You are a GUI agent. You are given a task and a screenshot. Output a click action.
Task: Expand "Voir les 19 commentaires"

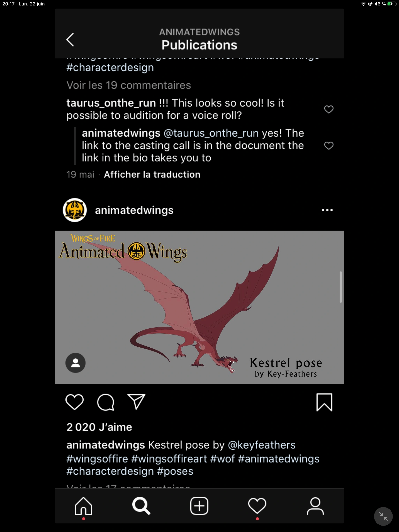129,85
